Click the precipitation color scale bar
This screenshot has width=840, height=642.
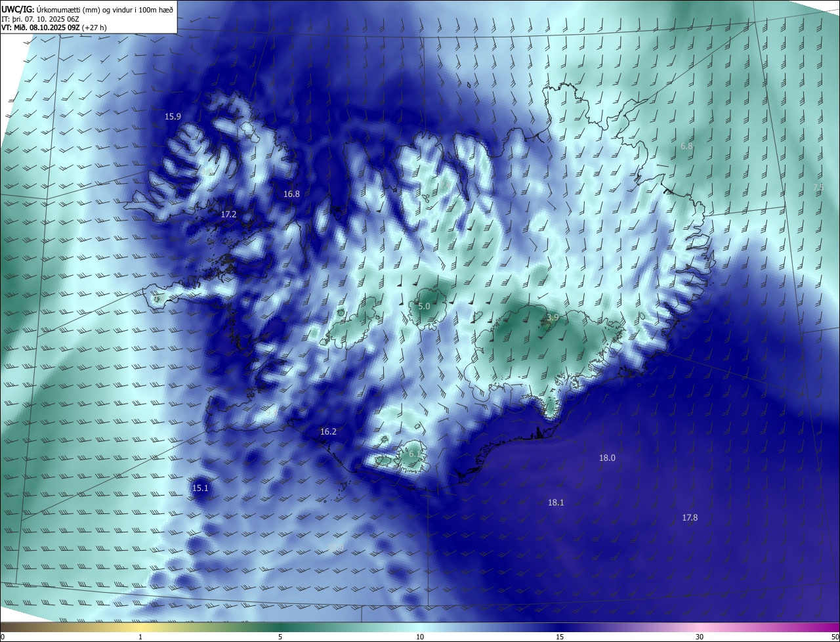pyautogui.click(x=420, y=627)
